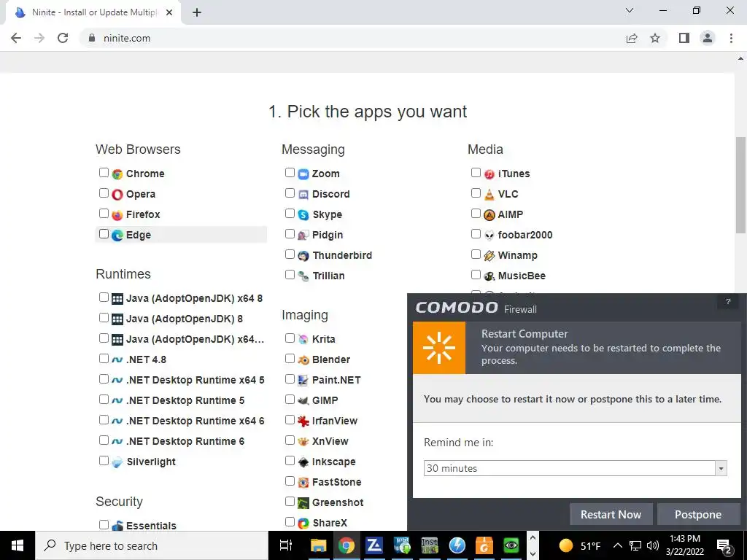Click the Pidgin app icon

[303, 236]
